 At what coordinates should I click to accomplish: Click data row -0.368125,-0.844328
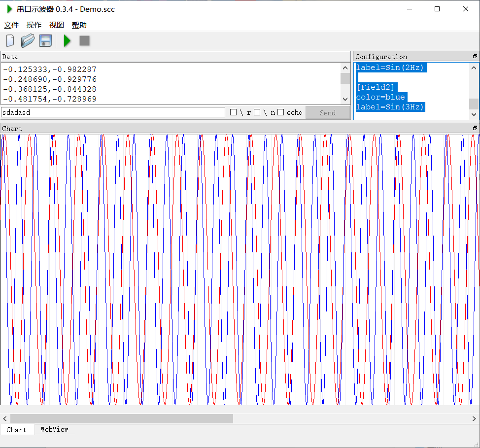[x=50, y=89]
